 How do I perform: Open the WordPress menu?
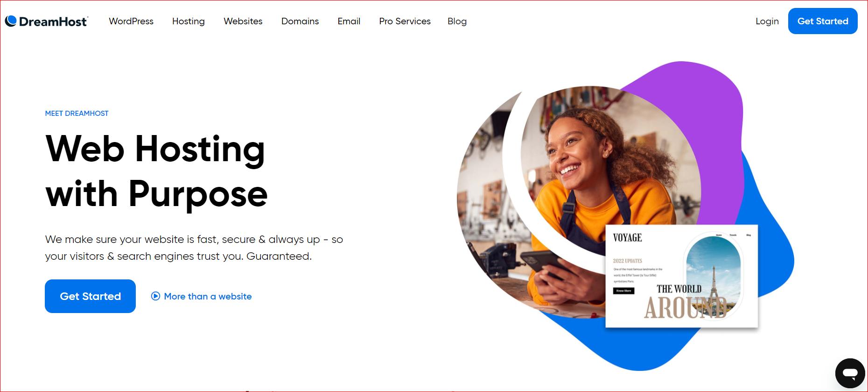[x=131, y=21]
